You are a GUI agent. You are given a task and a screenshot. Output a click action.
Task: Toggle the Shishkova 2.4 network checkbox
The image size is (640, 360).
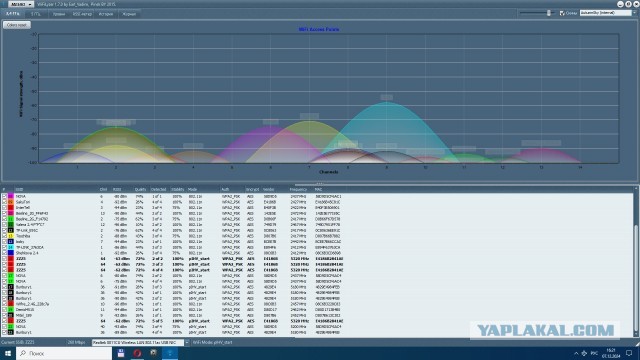tap(4, 253)
